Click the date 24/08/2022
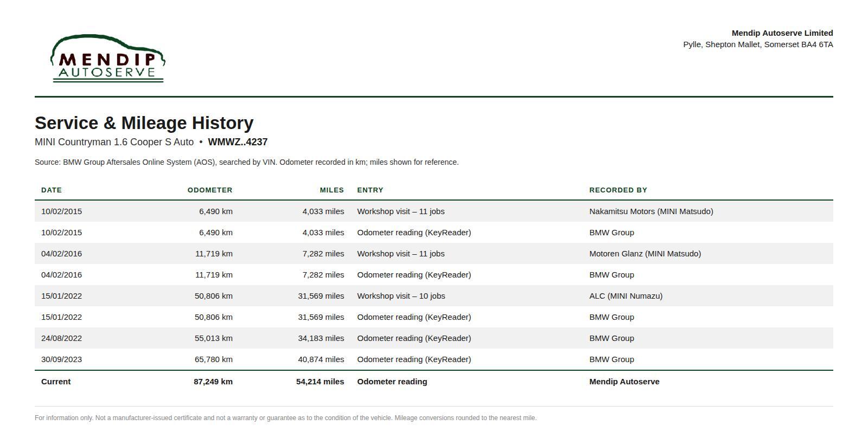This screenshot has height=438, width=868. click(61, 338)
